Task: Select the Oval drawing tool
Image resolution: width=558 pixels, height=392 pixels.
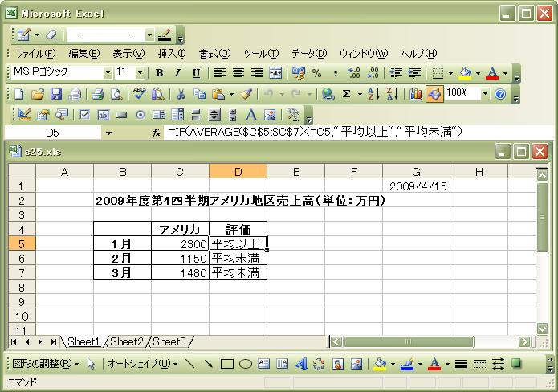Action: [x=246, y=364]
